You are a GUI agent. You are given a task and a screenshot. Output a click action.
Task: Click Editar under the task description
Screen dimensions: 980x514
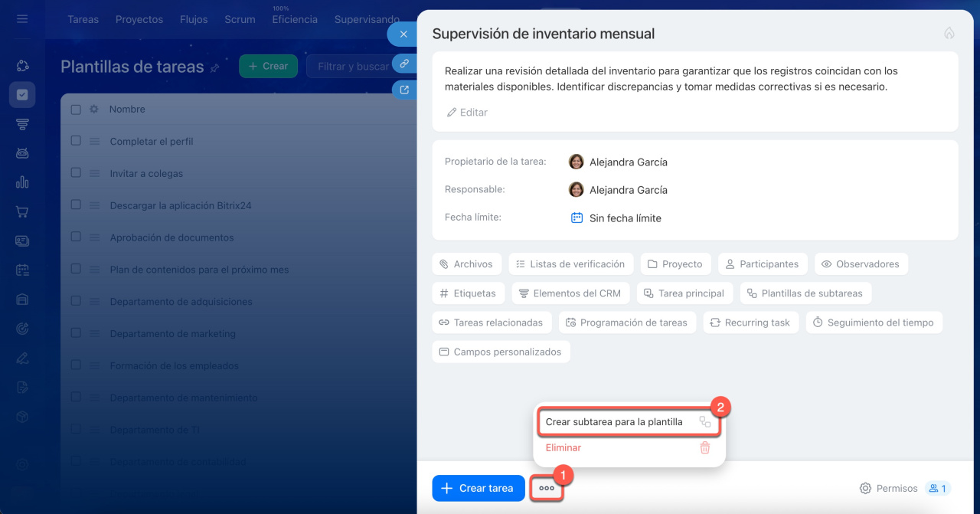(x=466, y=113)
